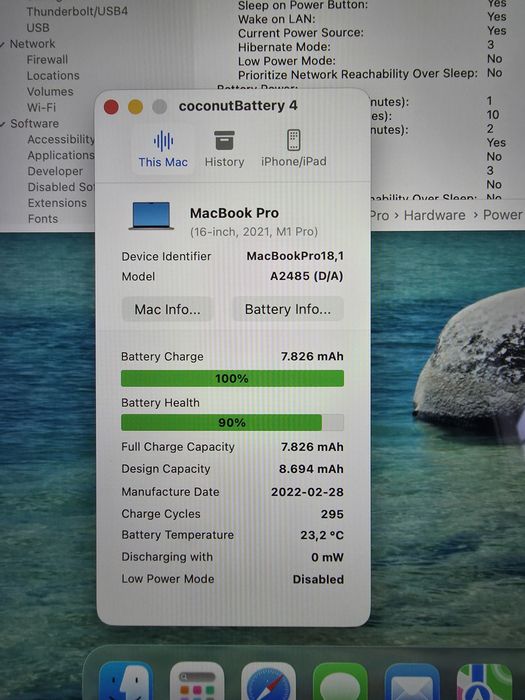Viewport: 525px width, 700px height.
Task: Select Extensions in the sidebar
Action: click(57, 203)
